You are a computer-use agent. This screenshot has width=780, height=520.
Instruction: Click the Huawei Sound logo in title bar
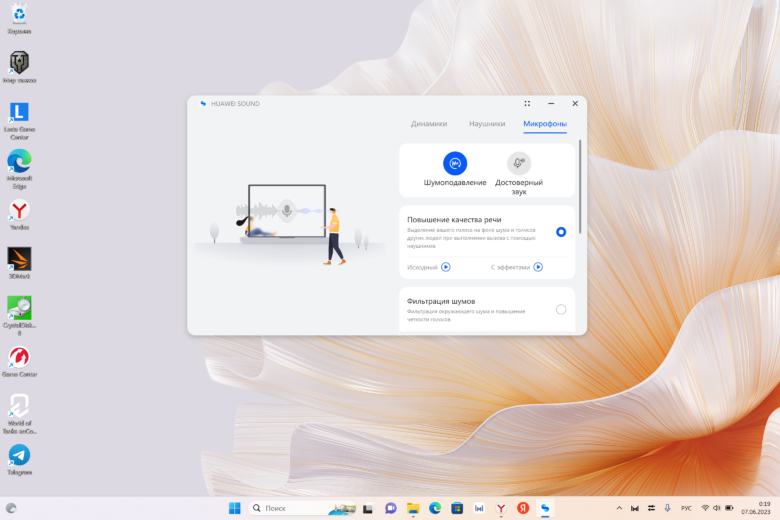point(203,104)
